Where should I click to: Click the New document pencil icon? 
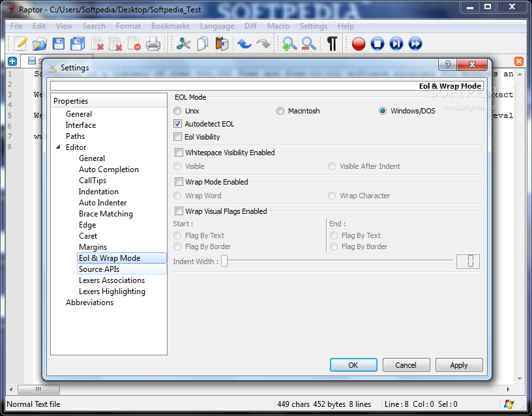[x=21, y=44]
